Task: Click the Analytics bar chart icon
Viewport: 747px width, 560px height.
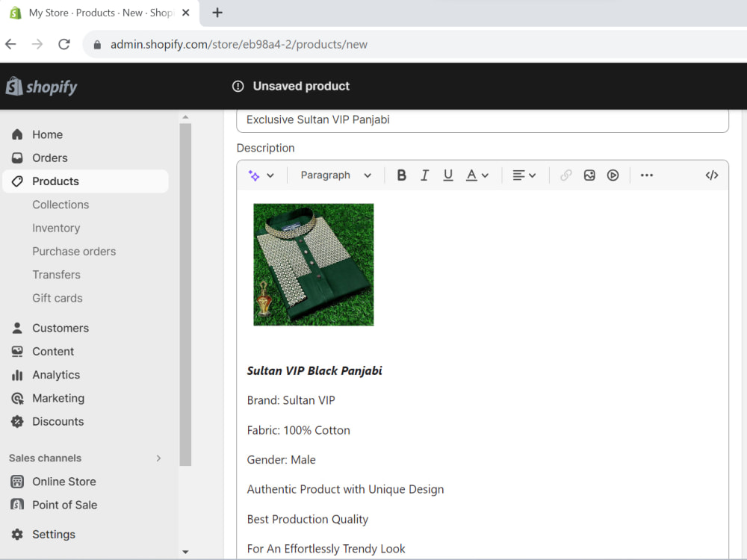Action: point(17,375)
